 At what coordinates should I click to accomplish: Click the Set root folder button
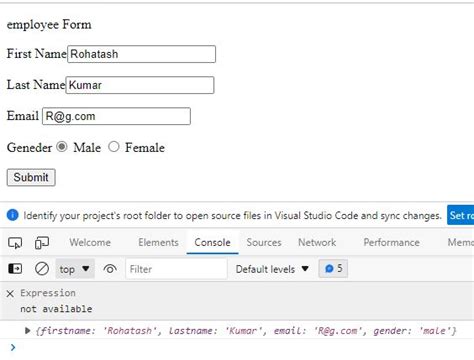(460, 215)
